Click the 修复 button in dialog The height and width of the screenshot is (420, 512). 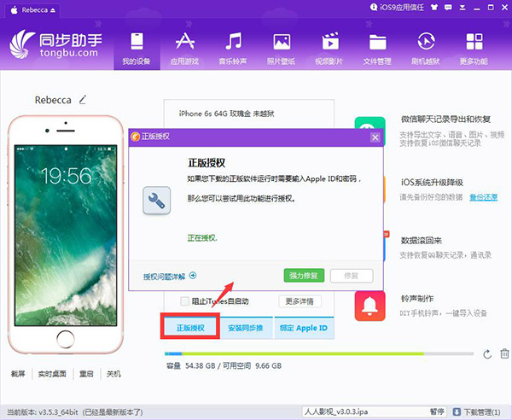point(352,276)
